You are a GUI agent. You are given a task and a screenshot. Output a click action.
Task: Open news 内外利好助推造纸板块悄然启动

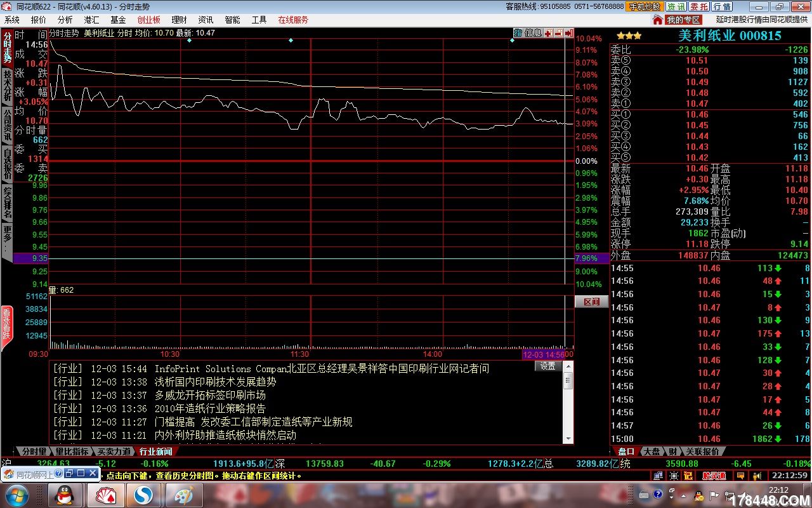coord(225,435)
